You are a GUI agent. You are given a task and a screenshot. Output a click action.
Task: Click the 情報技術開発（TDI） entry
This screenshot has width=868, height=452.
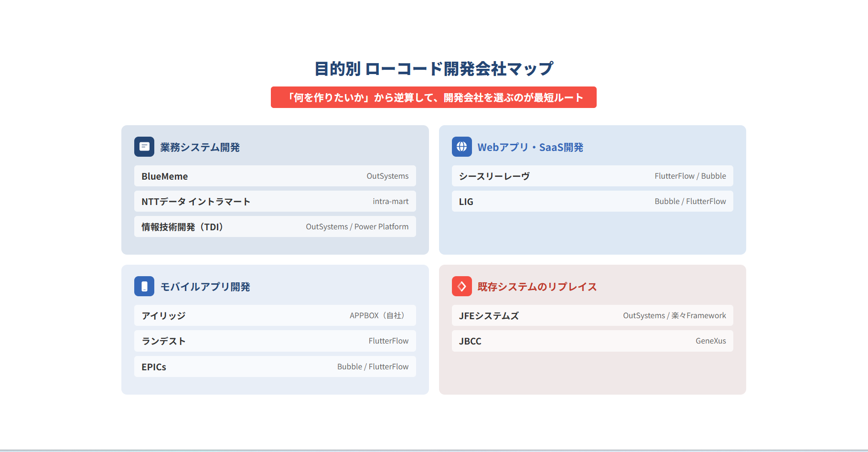pyautogui.click(x=275, y=226)
